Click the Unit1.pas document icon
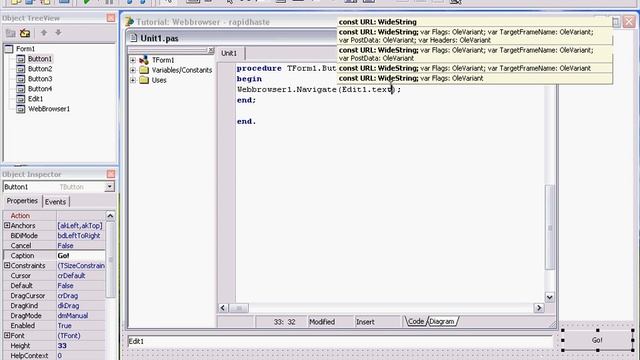The width and height of the screenshot is (640, 360). (x=133, y=38)
